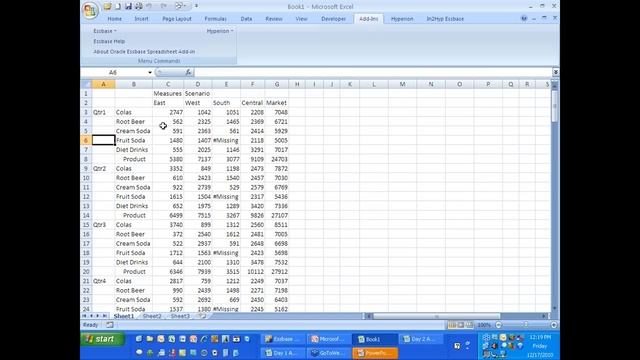This screenshot has width=640, height=360.
Task: Click the horizontal scrollbar thumb
Action: pos(436,316)
